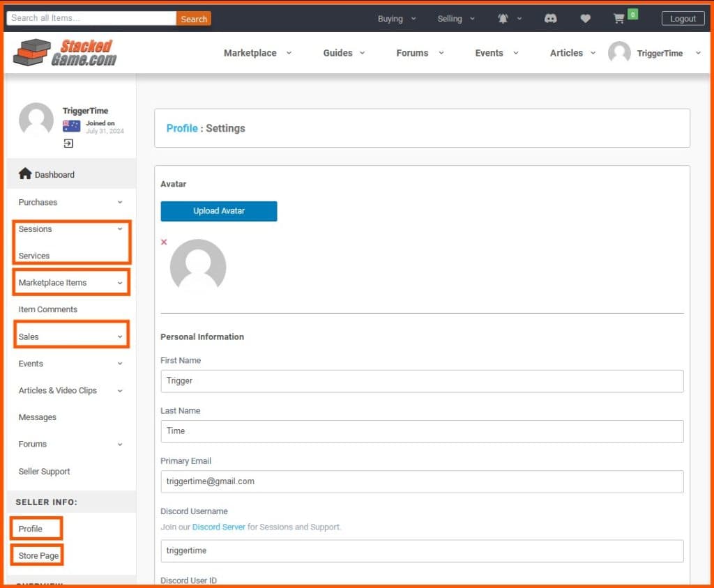Screen dimensions: 714x588
Task: Open Store Page in Seller Info
Action: 38,556
